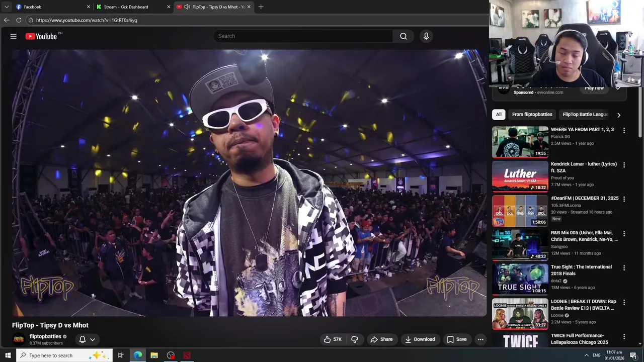Expand notification options chevron beside bell
Image resolution: width=644 pixels, height=362 pixels.
(93, 339)
